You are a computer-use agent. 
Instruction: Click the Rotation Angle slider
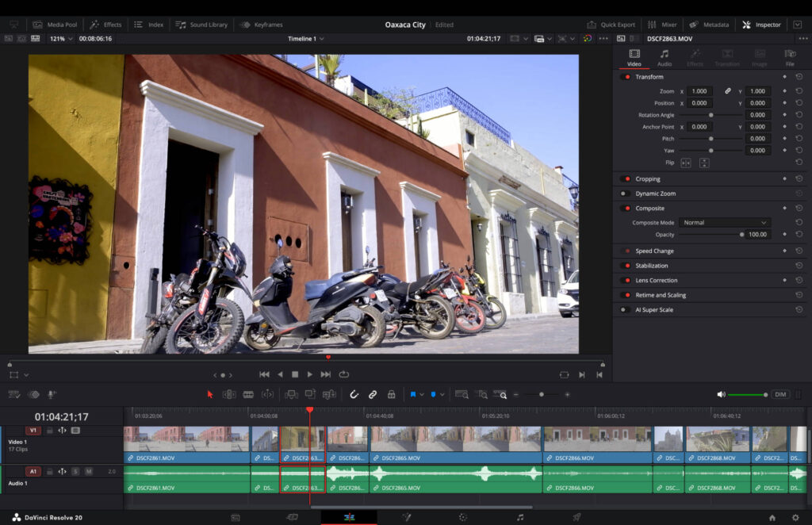(710, 115)
